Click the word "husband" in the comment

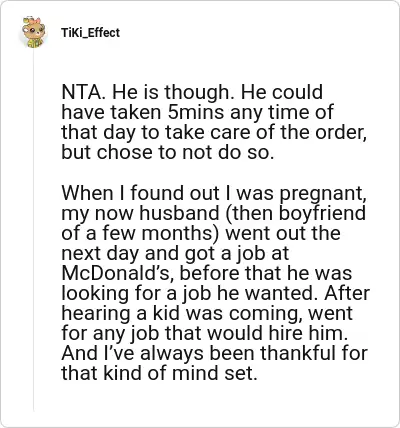[x=179, y=213]
